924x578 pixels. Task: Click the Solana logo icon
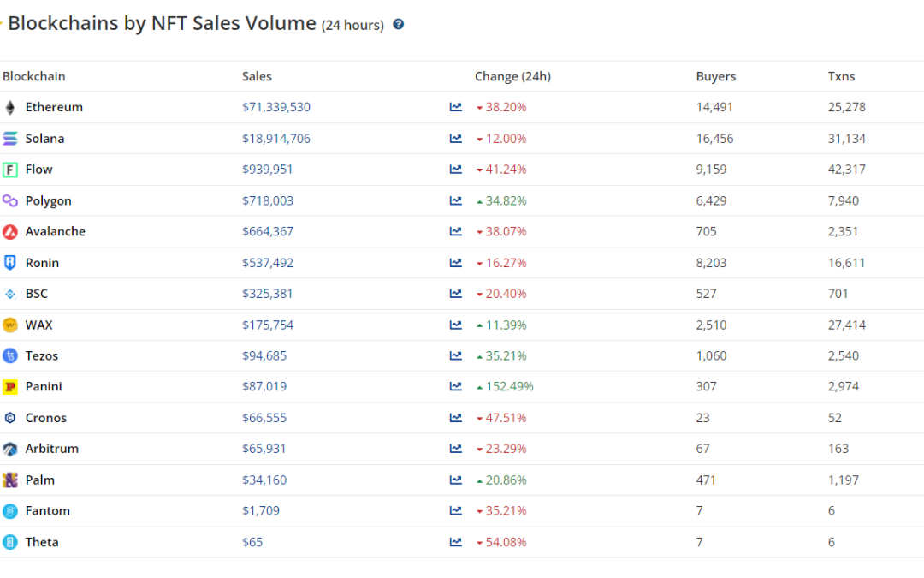(10, 139)
